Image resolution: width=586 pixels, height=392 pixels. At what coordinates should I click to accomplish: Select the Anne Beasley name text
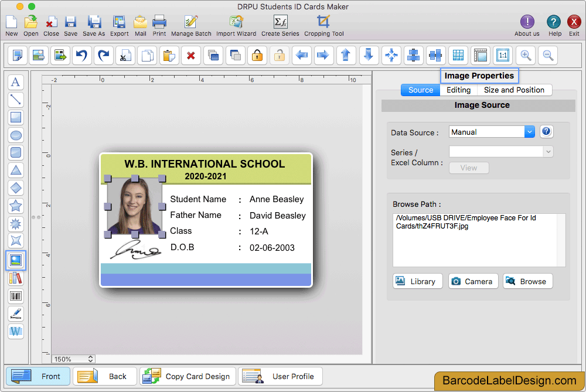(x=277, y=199)
